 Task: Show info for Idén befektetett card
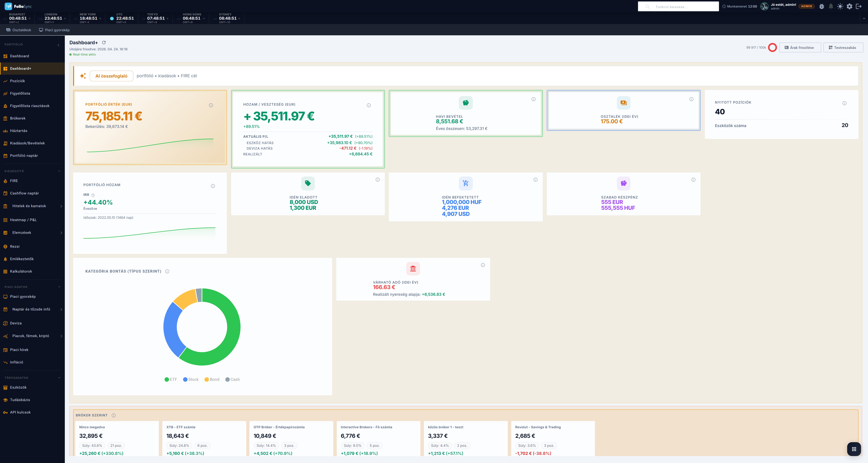pyautogui.click(x=535, y=180)
